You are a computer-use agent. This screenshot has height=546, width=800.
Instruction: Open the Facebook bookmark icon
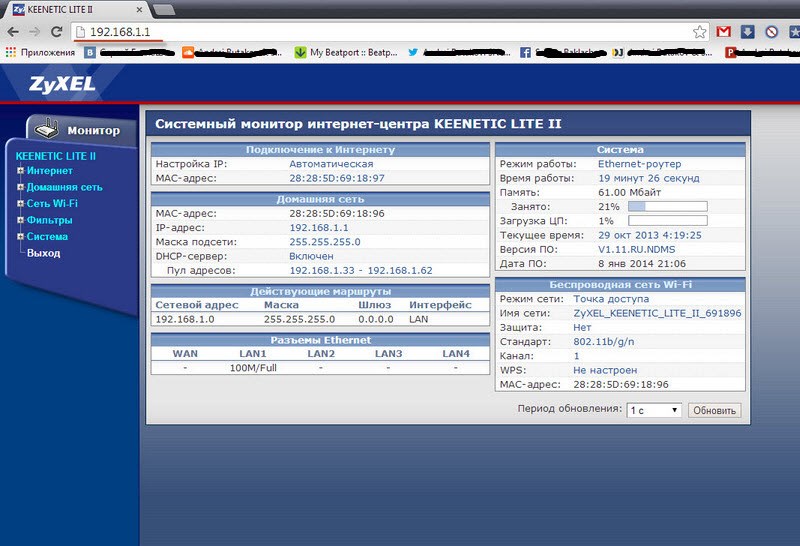525,52
